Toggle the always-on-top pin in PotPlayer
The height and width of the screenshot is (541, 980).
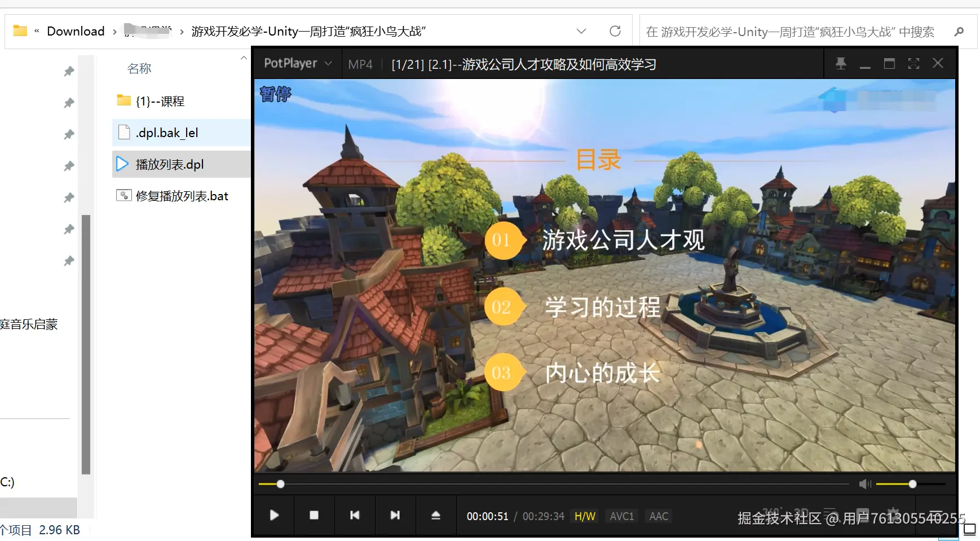pos(841,64)
